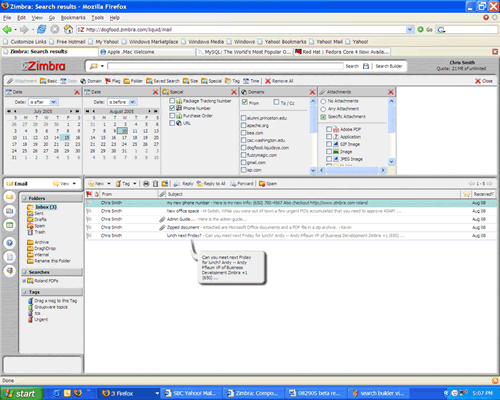The image size is (500, 400).
Task: Click the Search Builder button
Action: click(x=389, y=66)
